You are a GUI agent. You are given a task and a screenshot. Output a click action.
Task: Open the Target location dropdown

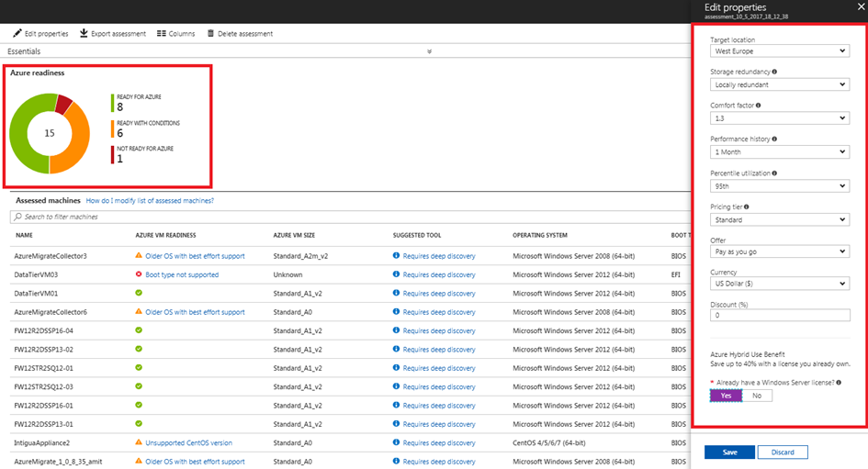point(780,50)
